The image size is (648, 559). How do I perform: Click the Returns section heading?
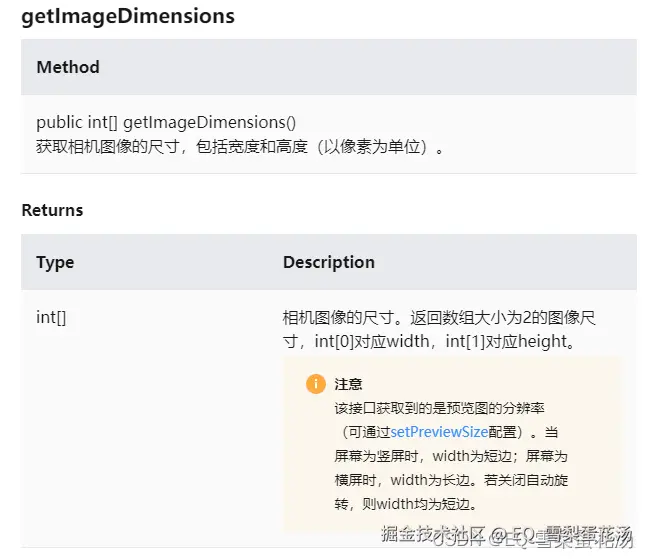pyautogui.click(x=52, y=210)
